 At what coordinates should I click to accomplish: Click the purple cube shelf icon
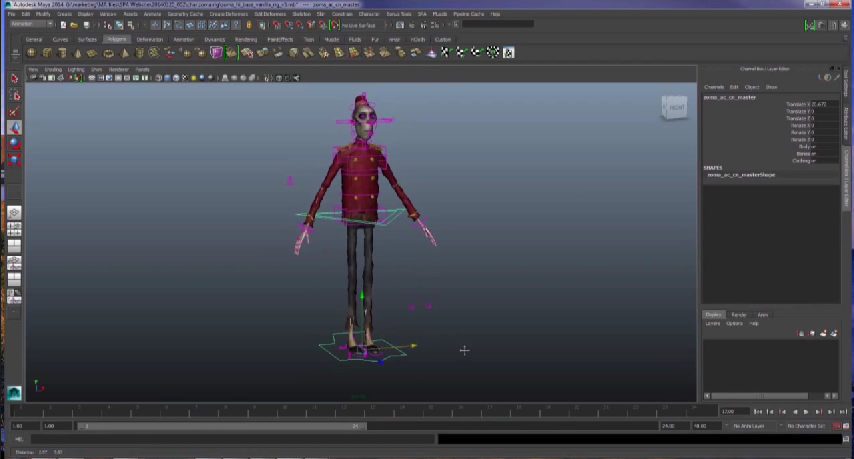[x=216, y=53]
